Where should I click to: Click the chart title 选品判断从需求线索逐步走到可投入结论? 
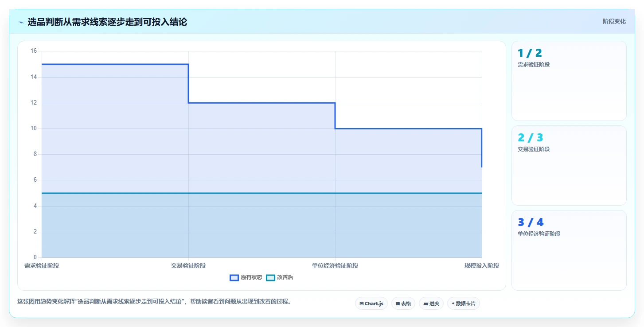coord(107,22)
